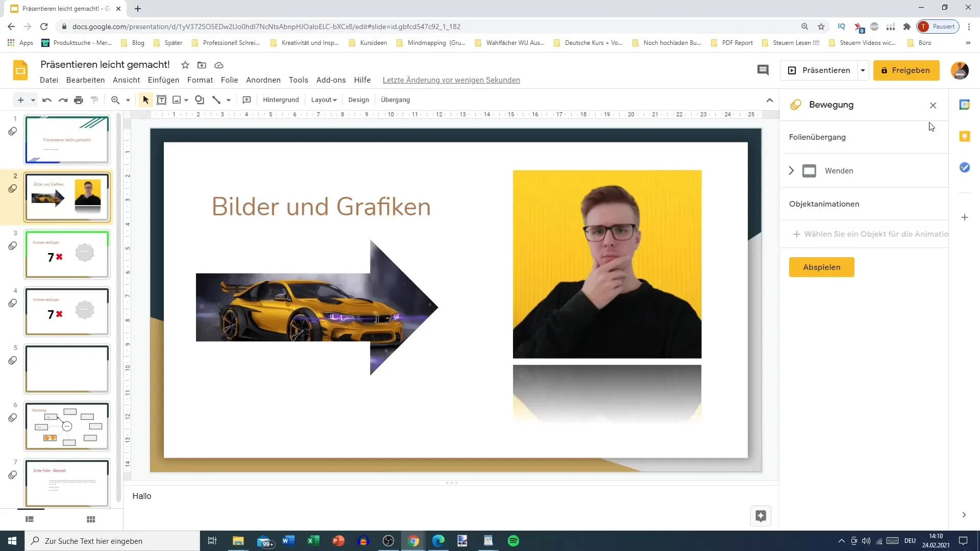Image resolution: width=980 pixels, height=551 pixels.
Task: Open the Bearbeiten menu
Action: tap(85, 80)
